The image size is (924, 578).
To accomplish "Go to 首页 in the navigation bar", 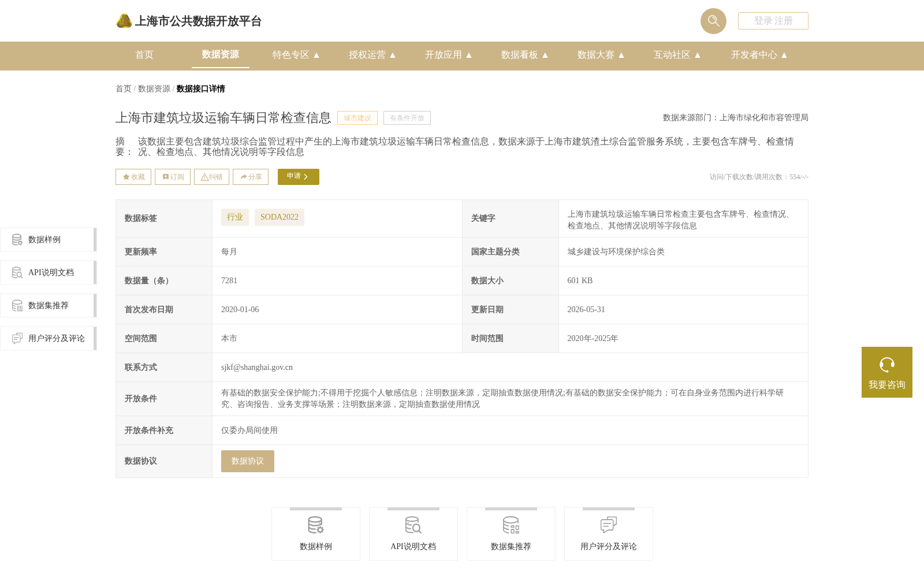I will coord(144,55).
